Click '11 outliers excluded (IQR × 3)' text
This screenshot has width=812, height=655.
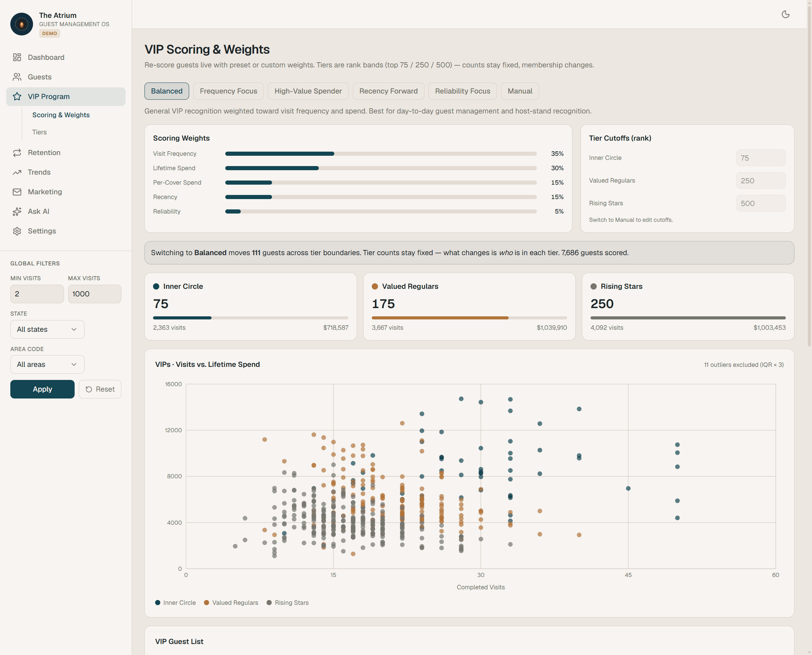point(744,365)
